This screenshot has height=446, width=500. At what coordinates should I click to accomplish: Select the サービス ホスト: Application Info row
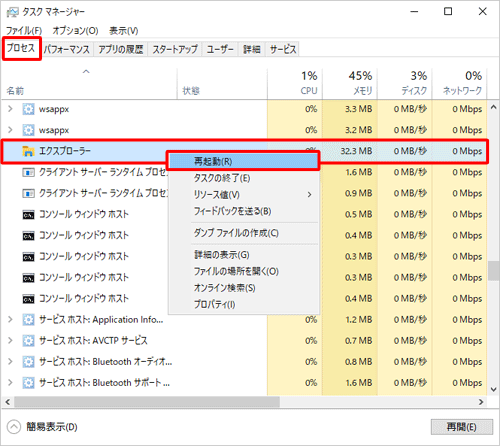[245, 320]
